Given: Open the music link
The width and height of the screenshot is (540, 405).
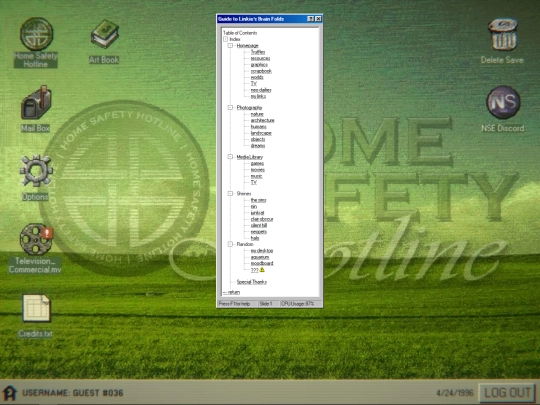Looking at the screenshot, I should pos(257,176).
